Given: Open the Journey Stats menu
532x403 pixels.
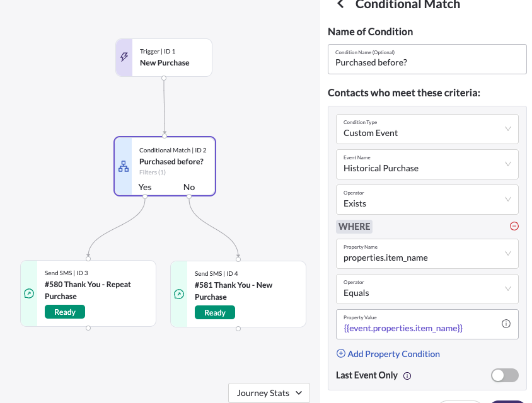Looking at the screenshot, I should pos(269,393).
